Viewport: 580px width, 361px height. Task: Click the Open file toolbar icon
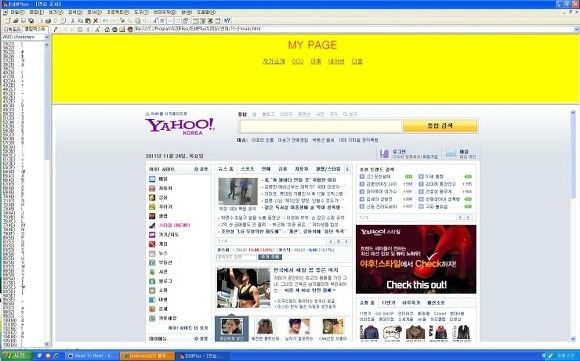point(15,21)
